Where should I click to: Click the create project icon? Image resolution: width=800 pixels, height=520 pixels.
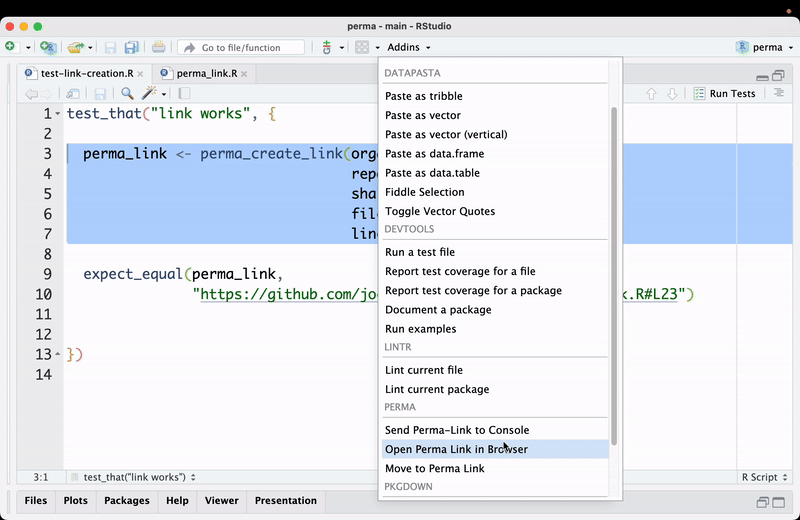click(48, 47)
